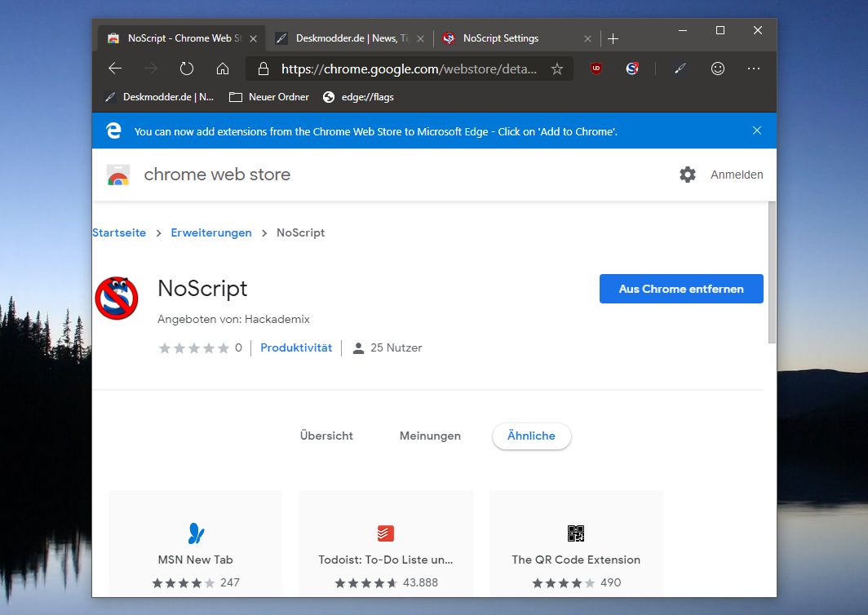Open the Meinungen tab
Viewport: 868px width, 615px height.
pyautogui.click(x=430, y=436)
